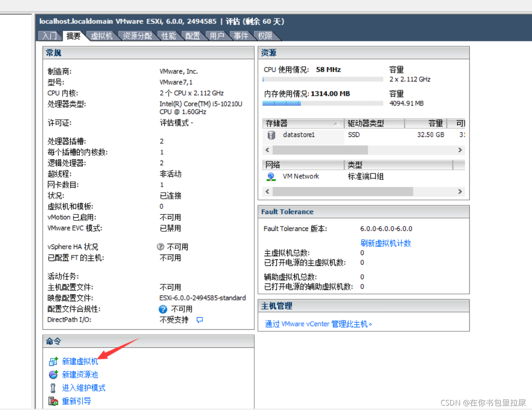Switch to the 虚拟机 tab
Screen dimensions: 532x410
tap(102, 36)
